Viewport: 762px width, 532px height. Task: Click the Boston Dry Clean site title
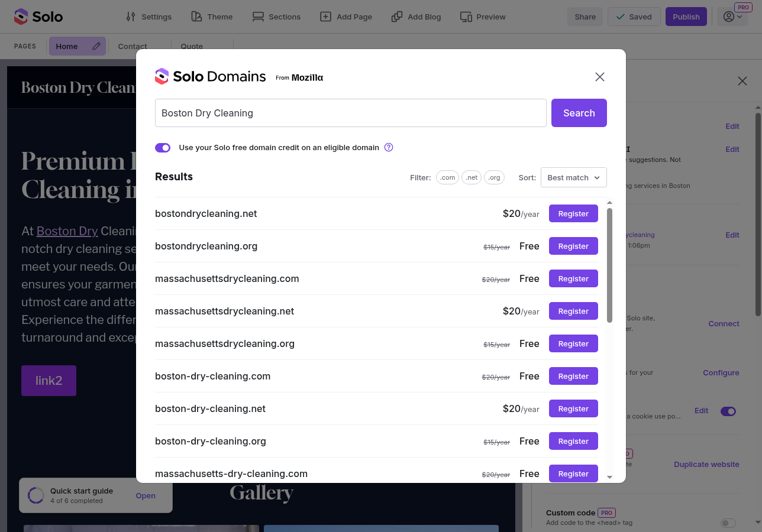(x=79, y=87)
